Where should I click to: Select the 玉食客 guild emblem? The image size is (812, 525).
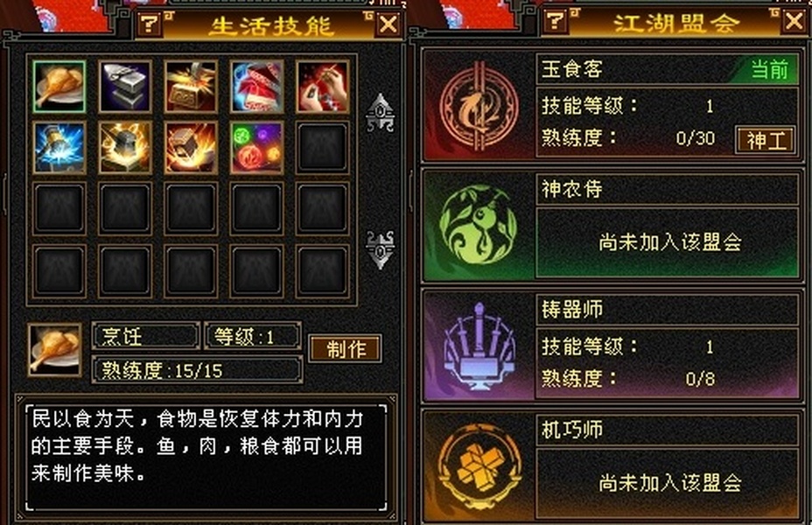point(479,107)
